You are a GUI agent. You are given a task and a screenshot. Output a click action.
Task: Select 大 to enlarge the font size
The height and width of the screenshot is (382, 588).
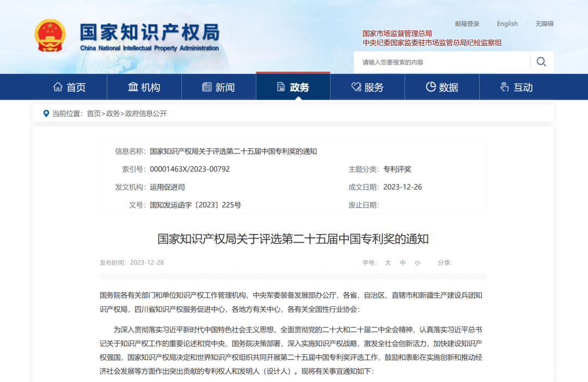(388, 262)
